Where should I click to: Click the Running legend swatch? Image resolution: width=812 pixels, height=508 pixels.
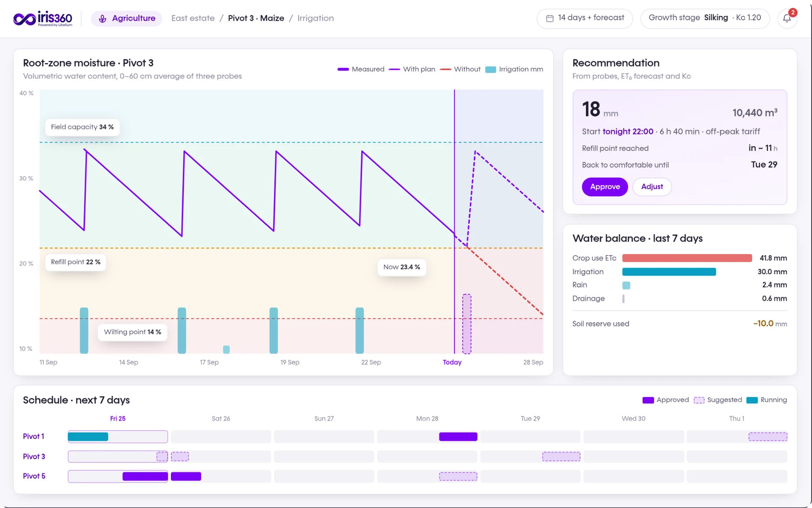coord(752,400)
